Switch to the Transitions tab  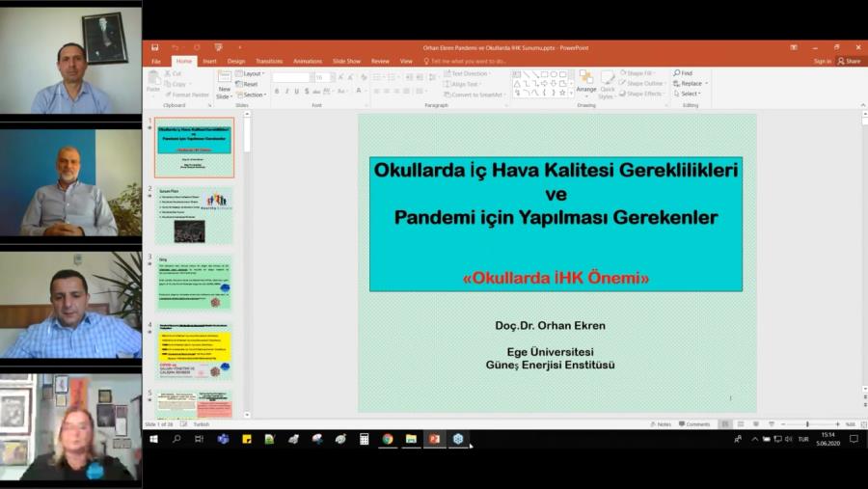tap(269, 62)
